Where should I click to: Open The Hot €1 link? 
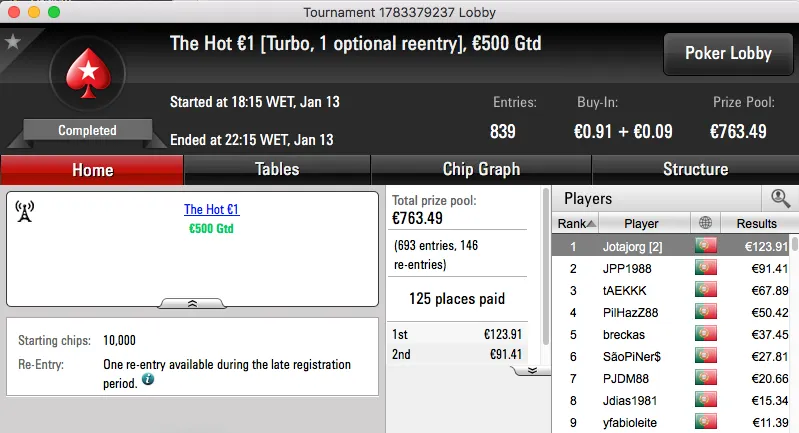point(211,210)
